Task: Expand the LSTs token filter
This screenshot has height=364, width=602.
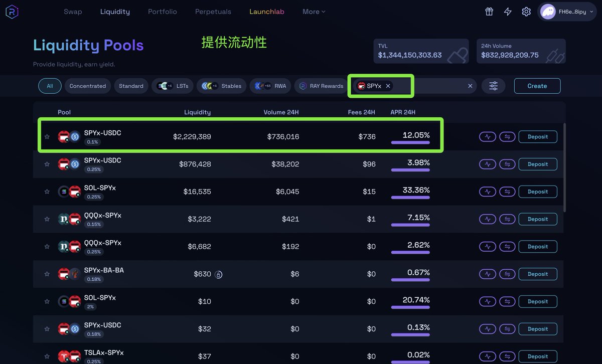Action: (x=173, y=86)
